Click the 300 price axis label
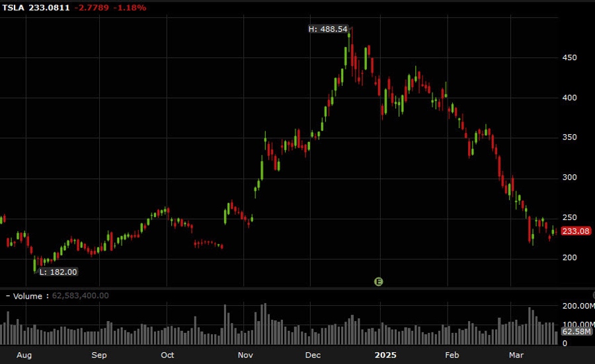This screenshot has height=364, width=595. click(570, 178)
